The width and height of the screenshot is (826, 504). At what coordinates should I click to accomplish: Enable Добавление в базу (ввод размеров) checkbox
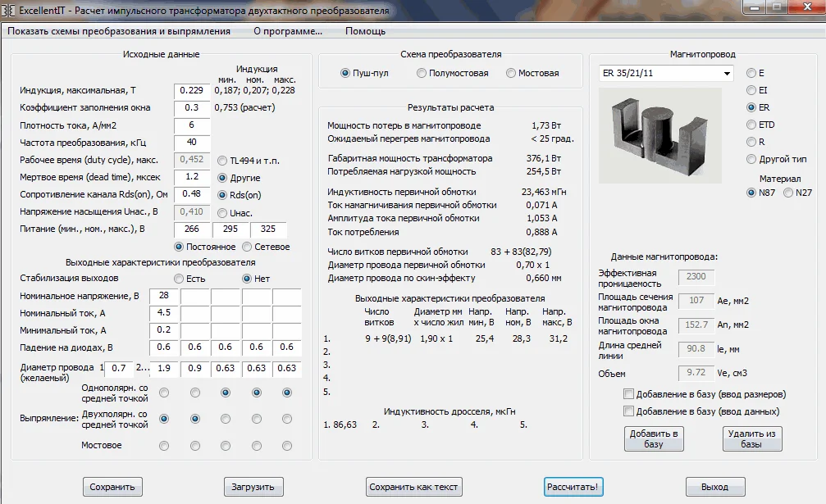[629, 393]
